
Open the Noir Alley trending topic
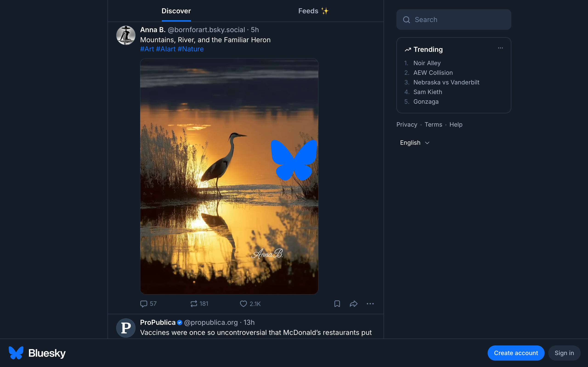click(x=427, y=63)
